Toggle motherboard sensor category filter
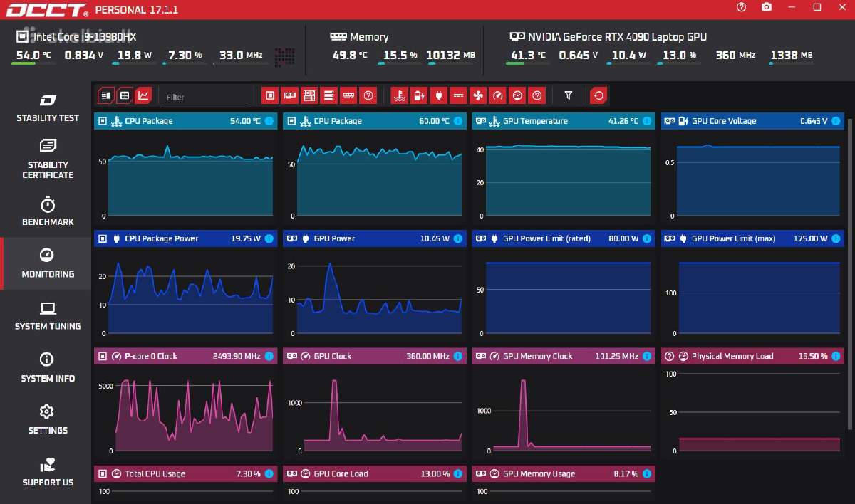This screenshot has height=504, width=855. (x=309, y=95)
